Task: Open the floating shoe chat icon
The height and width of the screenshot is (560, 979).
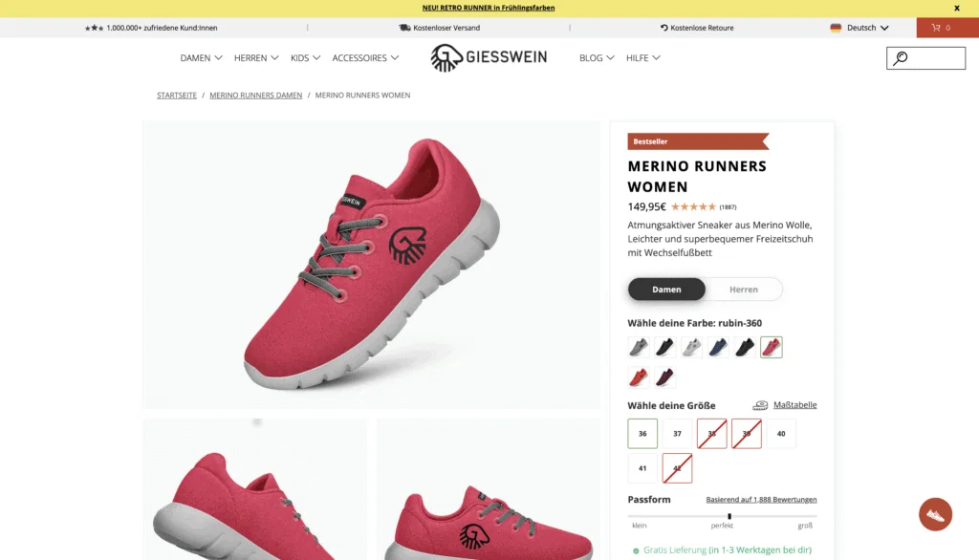Action: pos(935,514)
